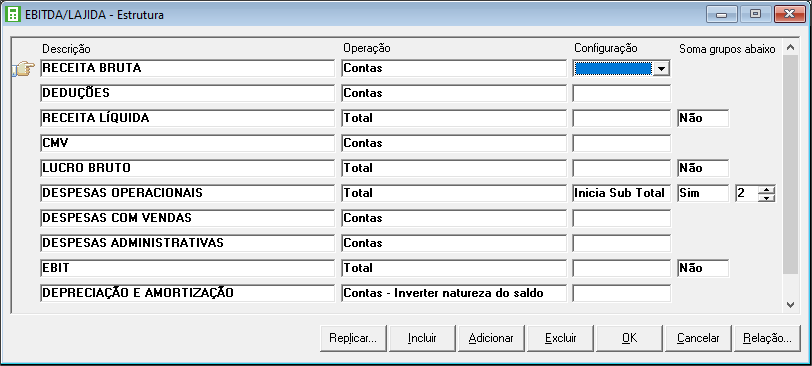Viewport: 812px width, 366px height.
Task: Click the pointing hand row indicator
Action: [x=23, y=68]
